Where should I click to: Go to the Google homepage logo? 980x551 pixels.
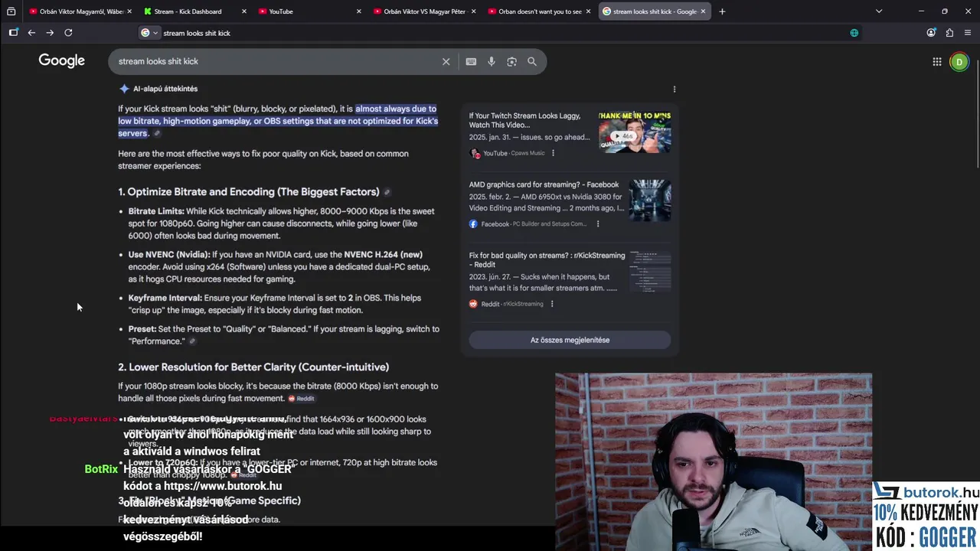point(62,61)
